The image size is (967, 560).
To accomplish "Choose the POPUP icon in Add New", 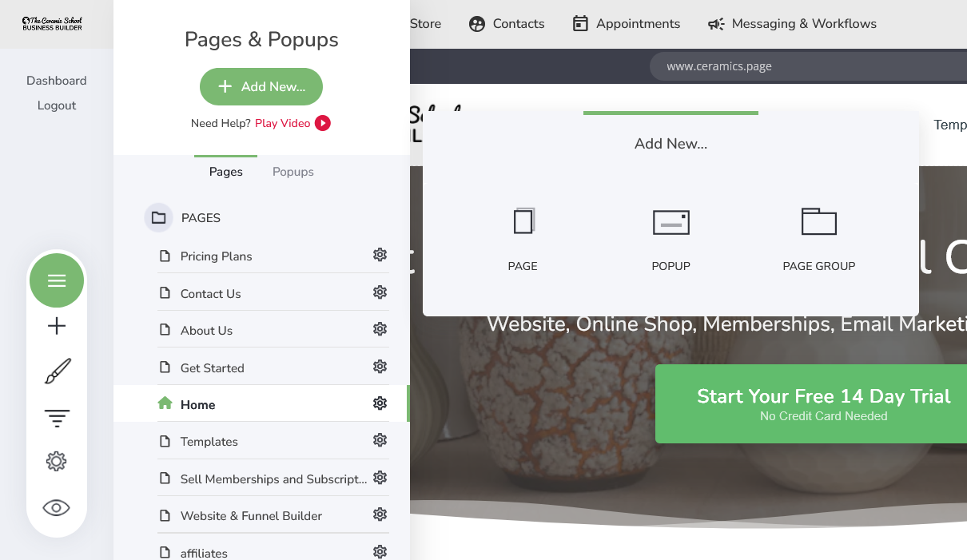I will click(x=671, y=223).
